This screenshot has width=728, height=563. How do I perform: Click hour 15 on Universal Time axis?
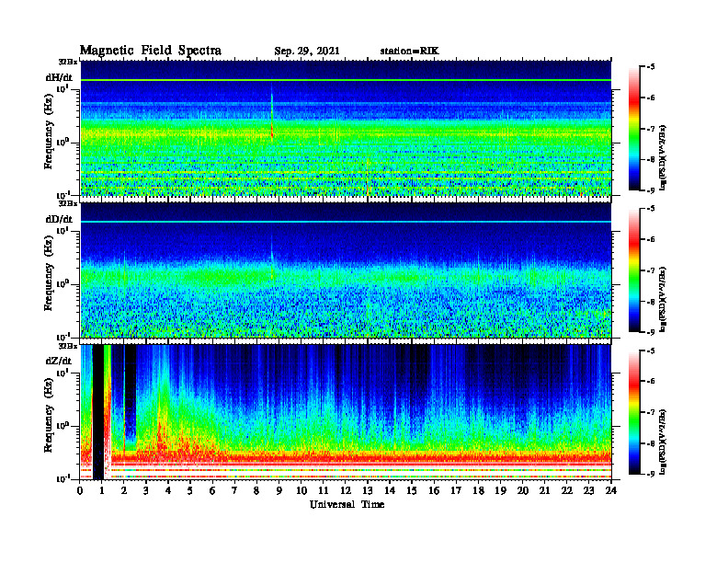413,491
